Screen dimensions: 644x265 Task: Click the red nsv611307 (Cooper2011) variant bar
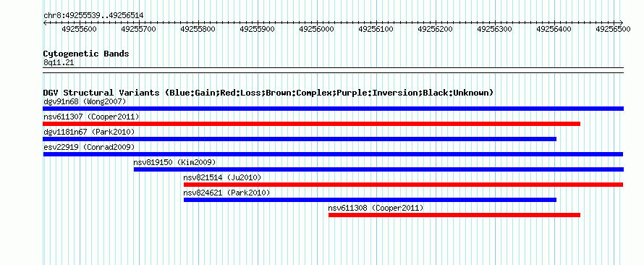pos(311,124)
